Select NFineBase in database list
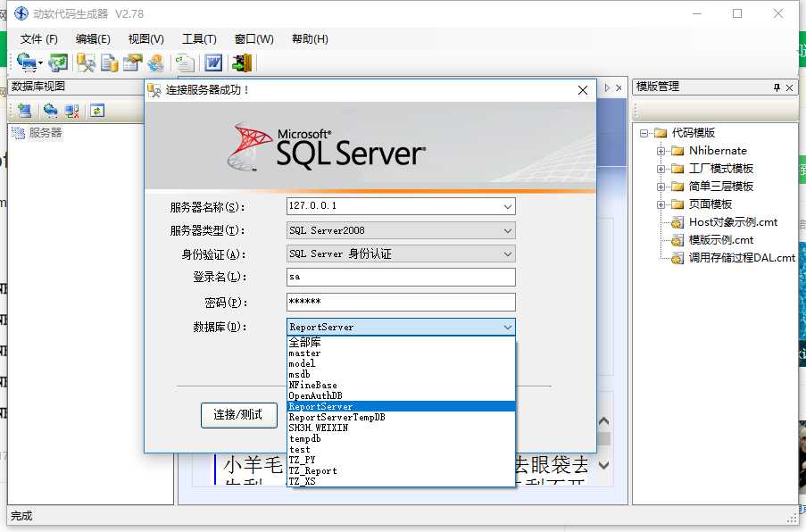The image size is (806, 532). [x=401, y=385]
